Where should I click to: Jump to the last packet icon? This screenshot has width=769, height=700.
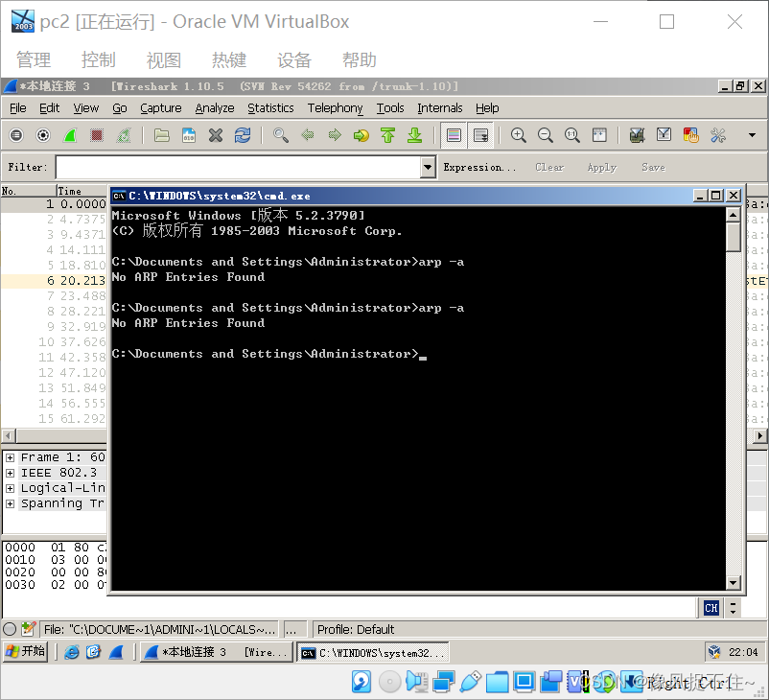click(415, 135)
